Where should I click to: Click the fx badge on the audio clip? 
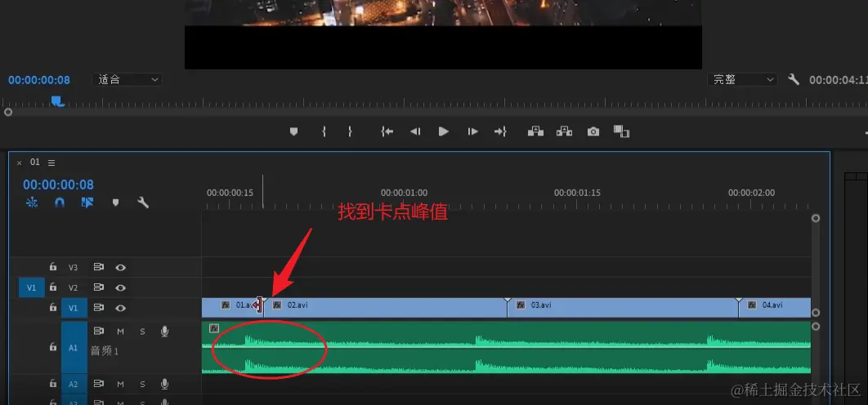pyautogui.click(x=214, y=328)
